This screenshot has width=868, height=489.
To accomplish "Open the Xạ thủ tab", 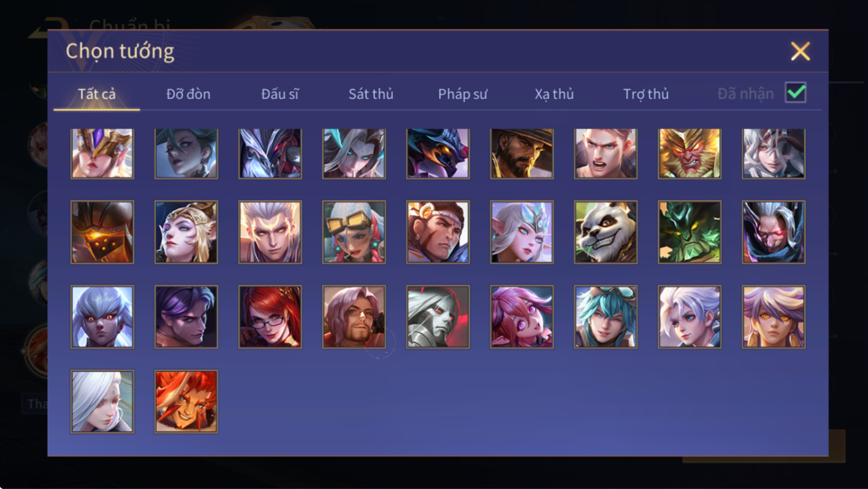I will point(554,94).
